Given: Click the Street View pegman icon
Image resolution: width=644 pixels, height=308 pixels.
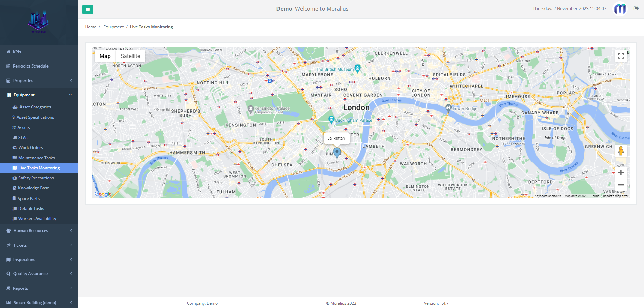Looking at the screenshot, I should point(621,151).
